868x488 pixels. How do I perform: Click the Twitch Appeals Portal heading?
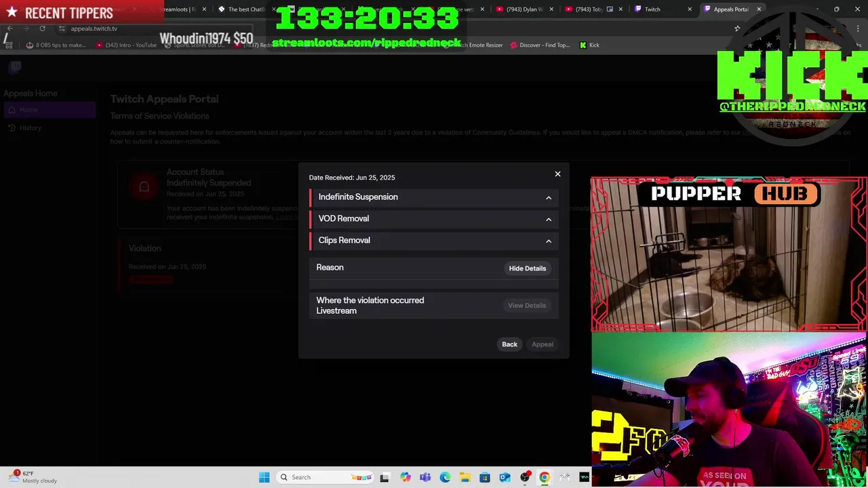[164, 99]
